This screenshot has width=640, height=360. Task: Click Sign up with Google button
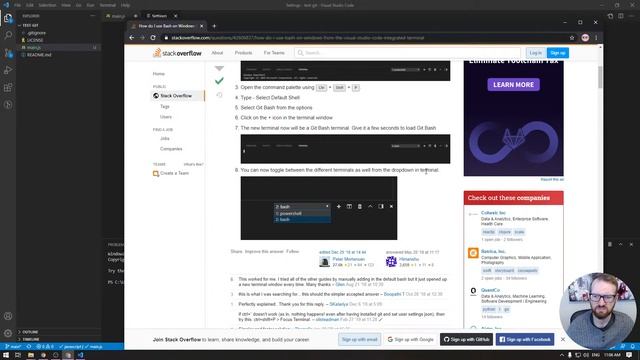pos(411,339)
